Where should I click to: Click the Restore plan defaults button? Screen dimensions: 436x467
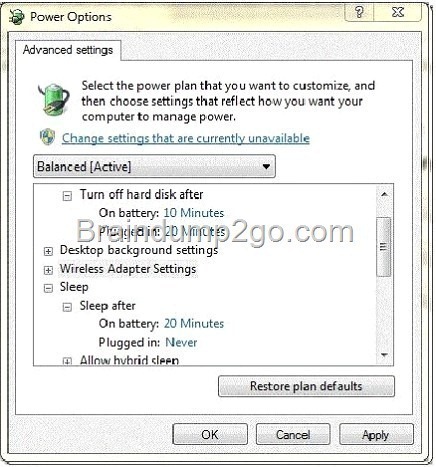coord(306,386)
